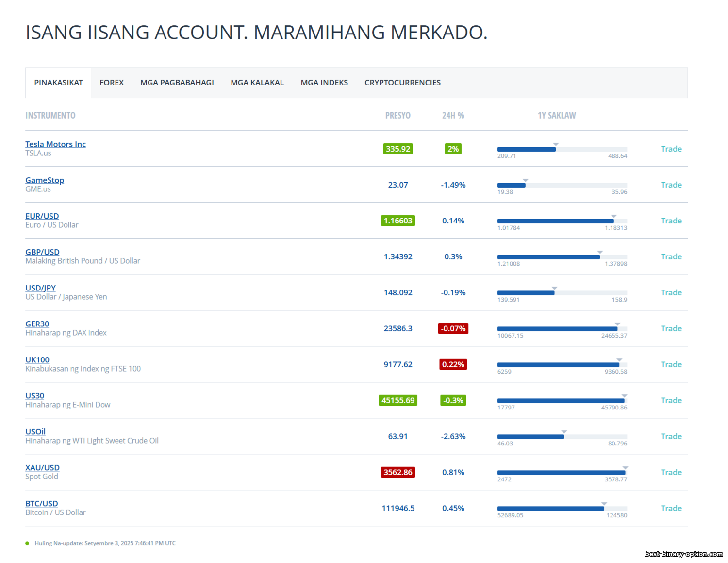728x563 pixels.
Task: Click the GameStop instrument link
Action: coord(45,180)
